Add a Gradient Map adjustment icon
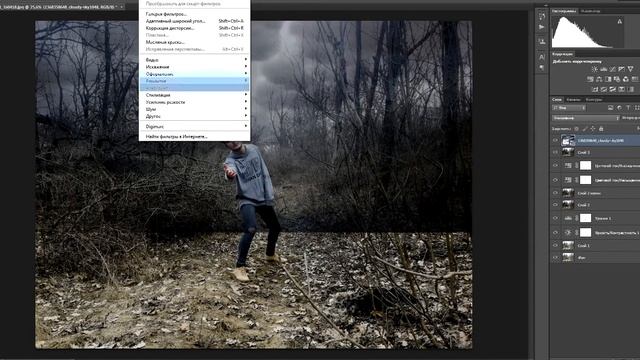This screenshot has height=360, width=640. (631, 89)
